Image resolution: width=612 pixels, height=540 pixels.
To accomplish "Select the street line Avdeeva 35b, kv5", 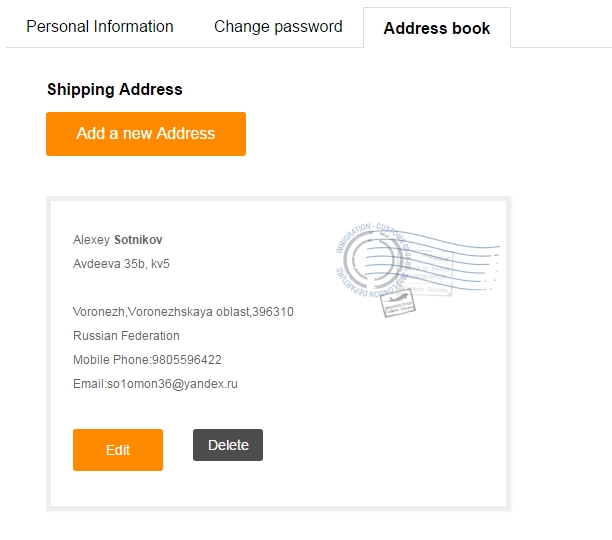I will click(121, 264).
